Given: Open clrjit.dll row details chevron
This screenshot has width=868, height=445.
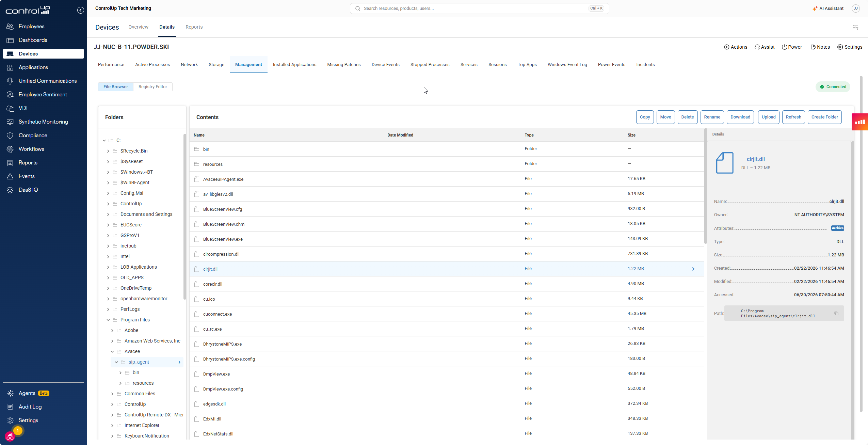Looking at the screenshot, I should click(x=693, y=269).
